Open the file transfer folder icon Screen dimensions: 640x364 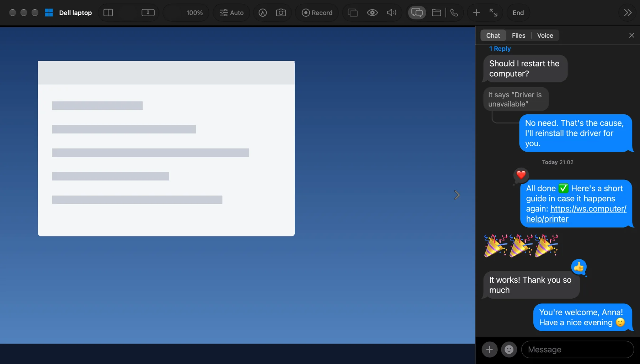(x=436, y=13)
